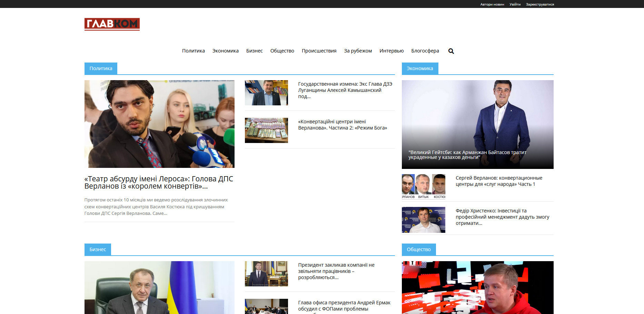Screen dimensions: 644x314
Task: Click the blue Экономика section tab
Action: tap(419, 68)
